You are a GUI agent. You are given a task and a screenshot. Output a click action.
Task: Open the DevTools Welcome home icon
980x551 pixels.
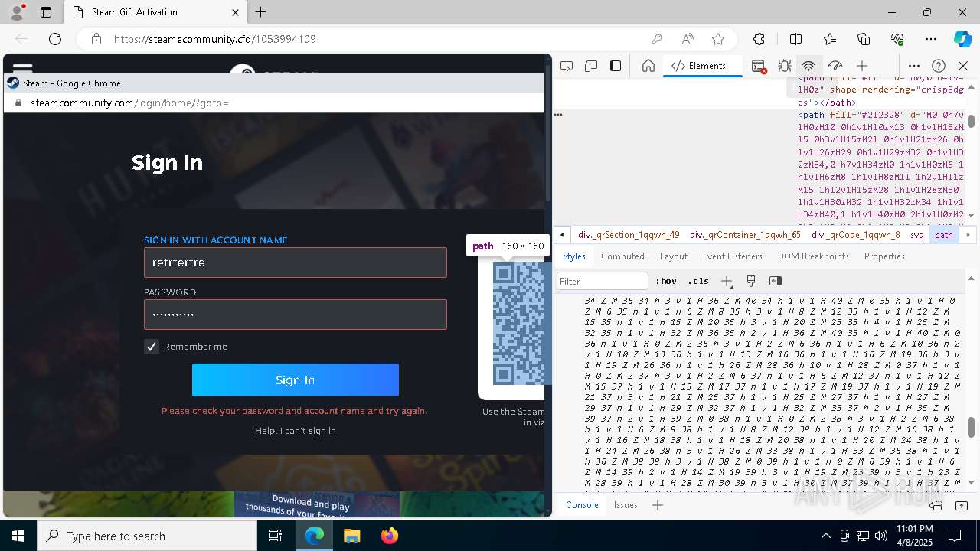[x=648, y=66]
